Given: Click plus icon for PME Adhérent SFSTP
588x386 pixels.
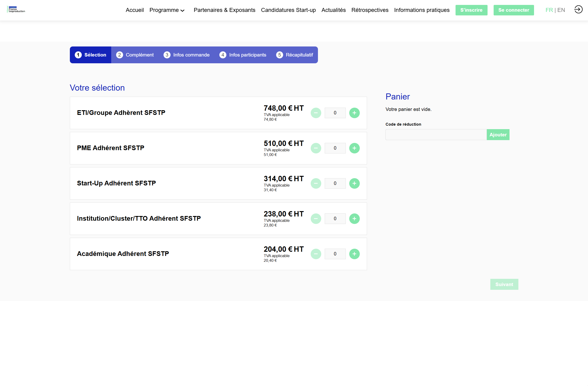Looking at the screenshot, I should [354, 148].
